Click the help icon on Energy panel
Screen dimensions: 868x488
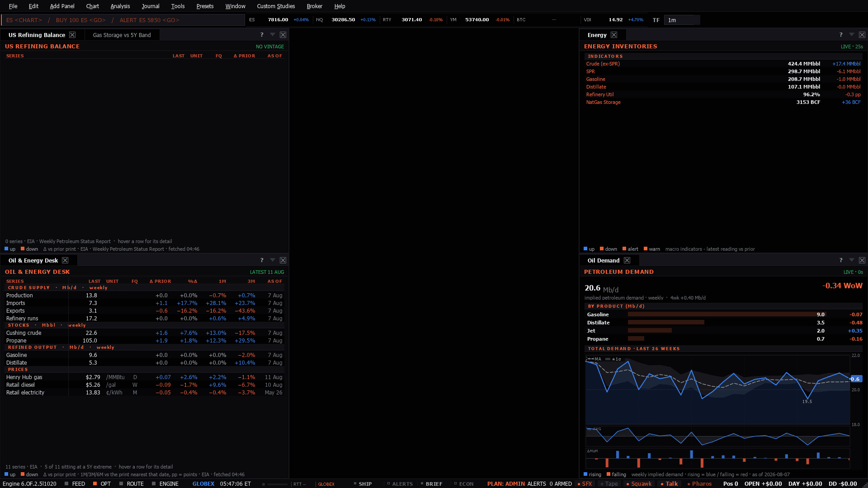(841, 35)
